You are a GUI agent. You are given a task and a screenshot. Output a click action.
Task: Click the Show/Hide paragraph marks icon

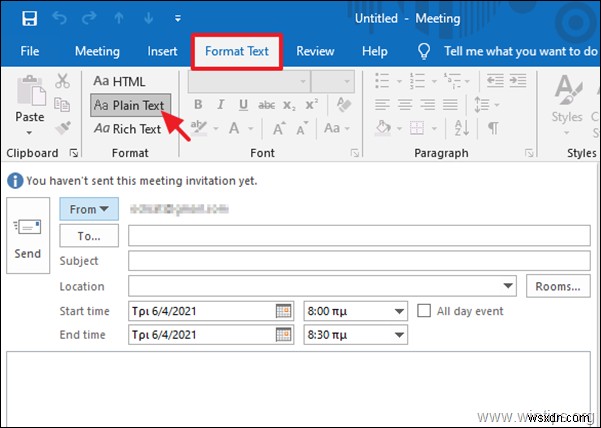coord(493,128)
